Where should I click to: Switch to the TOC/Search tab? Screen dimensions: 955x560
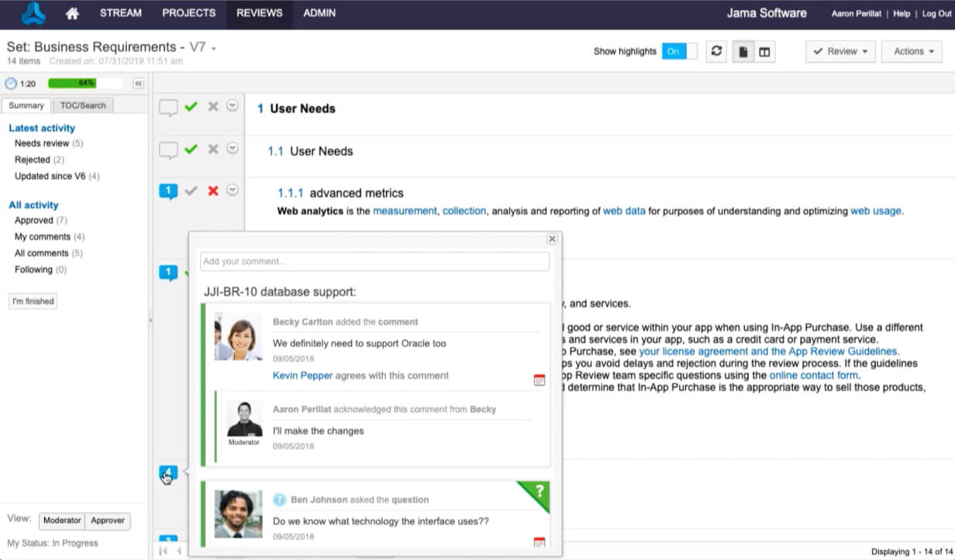pos(83,105)
